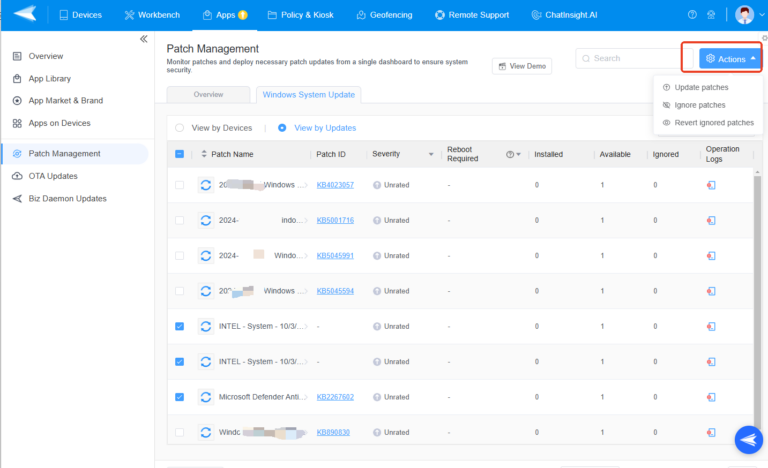768x468 pixels.
Task: Open the KB5045594 patch ID link
Action: click(x=335, y=291)
